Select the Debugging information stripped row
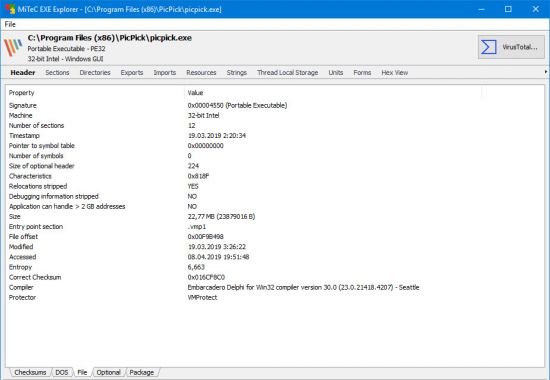 [276, 196]
